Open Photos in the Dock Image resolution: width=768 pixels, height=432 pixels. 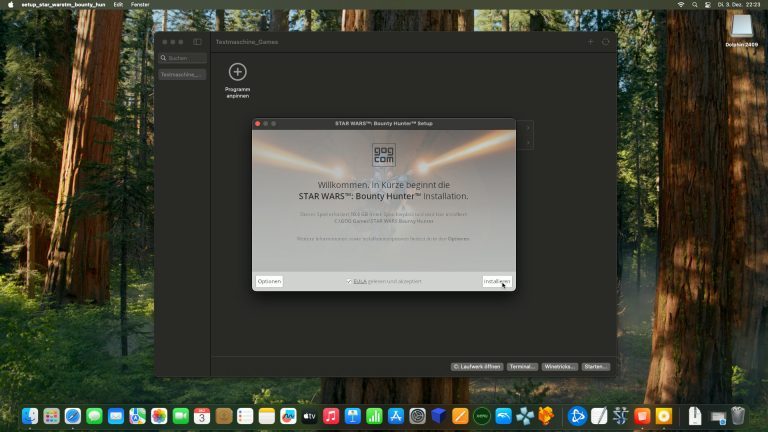pyautogui.click(x=159, y=416)
